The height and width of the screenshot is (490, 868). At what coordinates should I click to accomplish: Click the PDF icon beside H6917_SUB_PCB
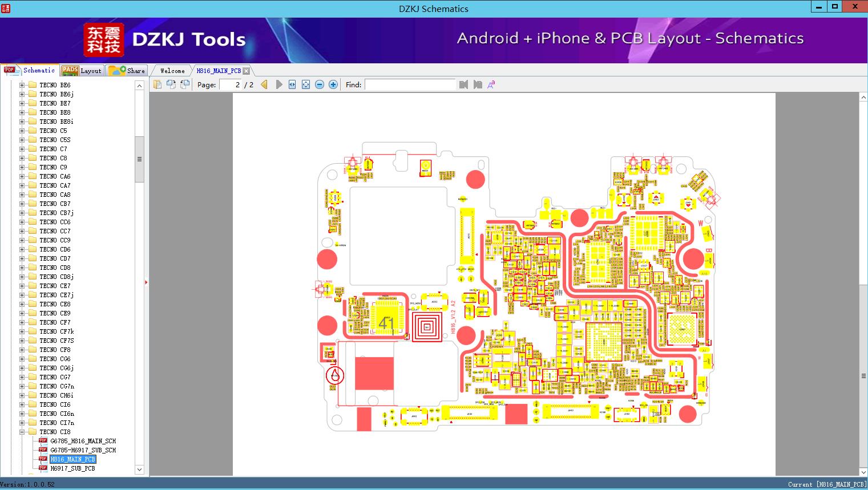[x=43, y=468]
